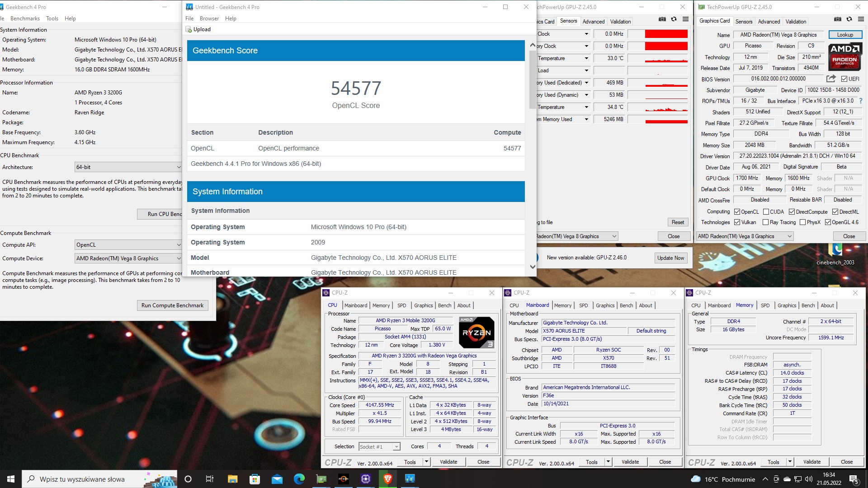868x488 pixels.
Task: Open the hamburger menu in GPU-Z Graphics Card window
Action: [861, 19]
